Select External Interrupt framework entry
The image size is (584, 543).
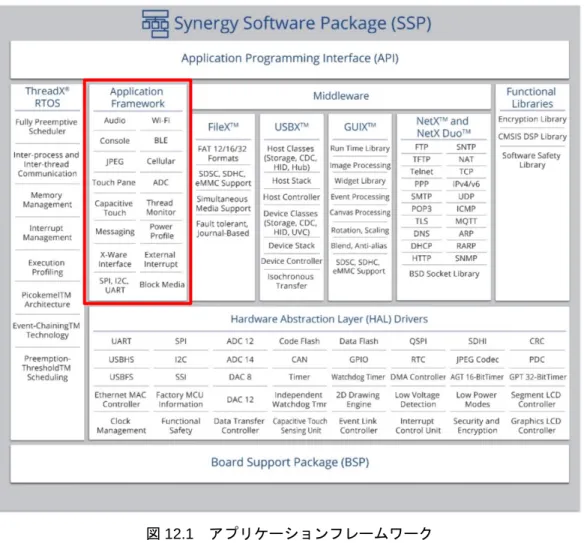pyautogui.click(x=161, y=259)
